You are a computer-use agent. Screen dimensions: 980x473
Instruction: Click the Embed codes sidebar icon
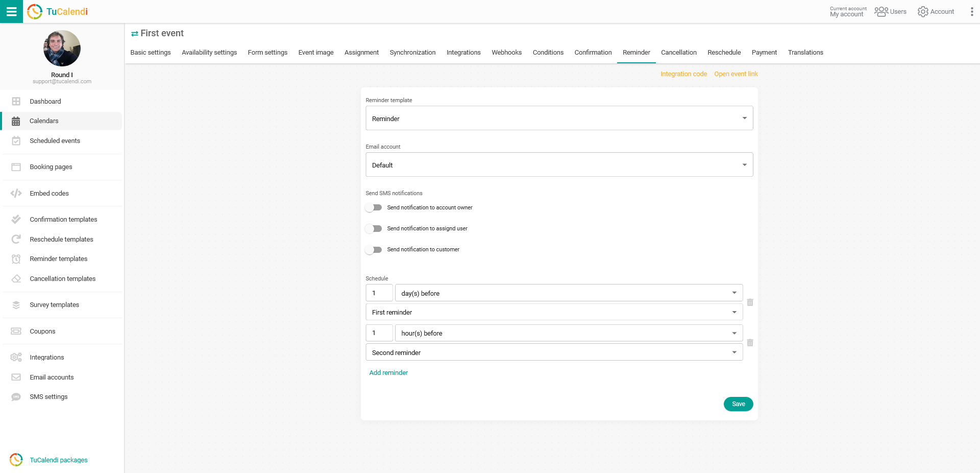coord(16,193)
